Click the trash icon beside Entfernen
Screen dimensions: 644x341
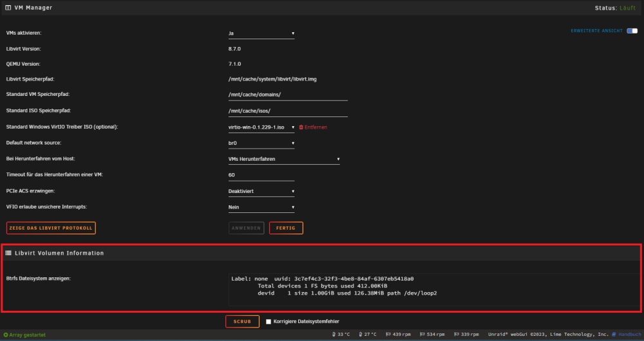tap(301, 127)
